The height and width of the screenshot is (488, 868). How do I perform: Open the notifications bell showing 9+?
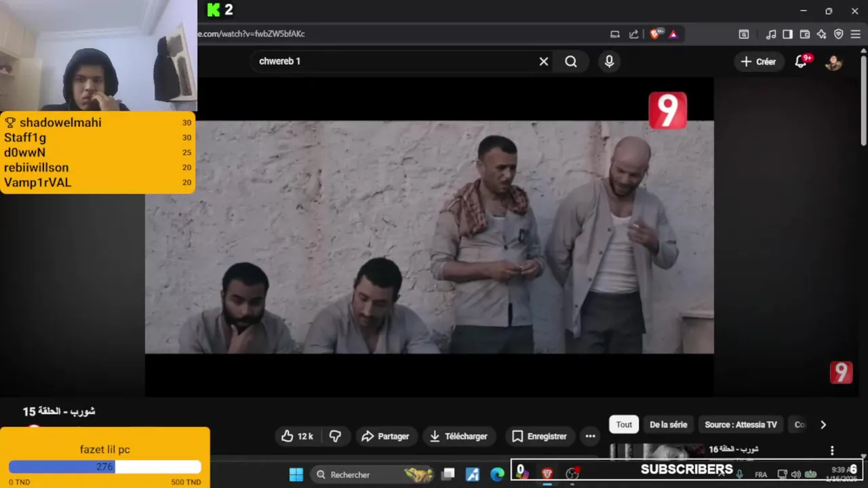coord(802,62)
